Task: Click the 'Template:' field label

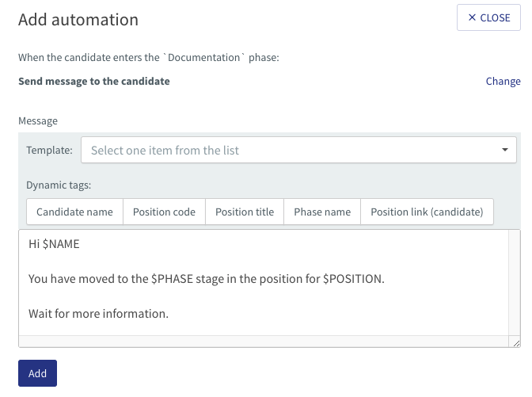Action: [50, 150]
